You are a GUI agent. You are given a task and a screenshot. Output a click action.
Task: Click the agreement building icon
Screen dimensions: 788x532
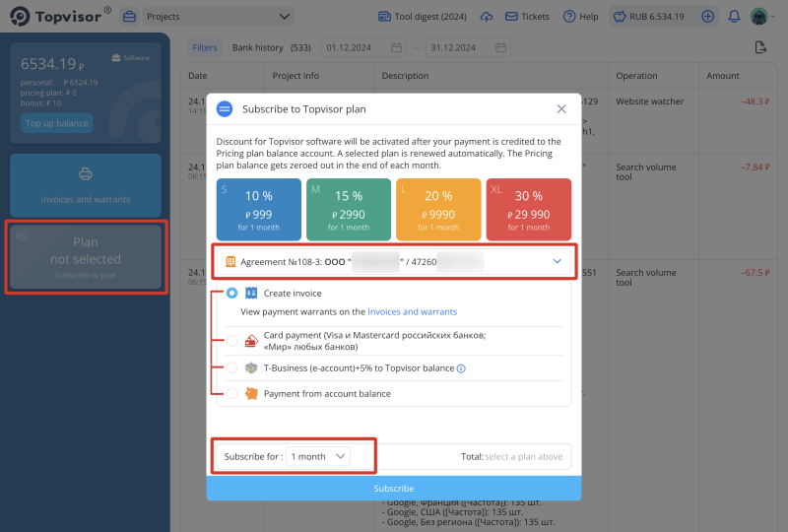pyautogui.click(x=230, y=261)
